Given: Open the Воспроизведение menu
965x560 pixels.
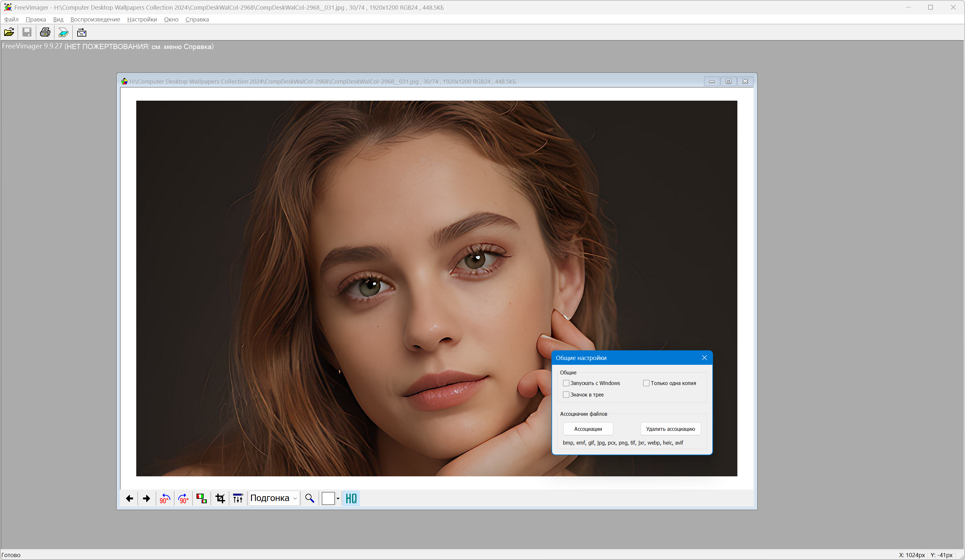Looking at the screenshot, I should pyautogui.click(x=95, y=20).
